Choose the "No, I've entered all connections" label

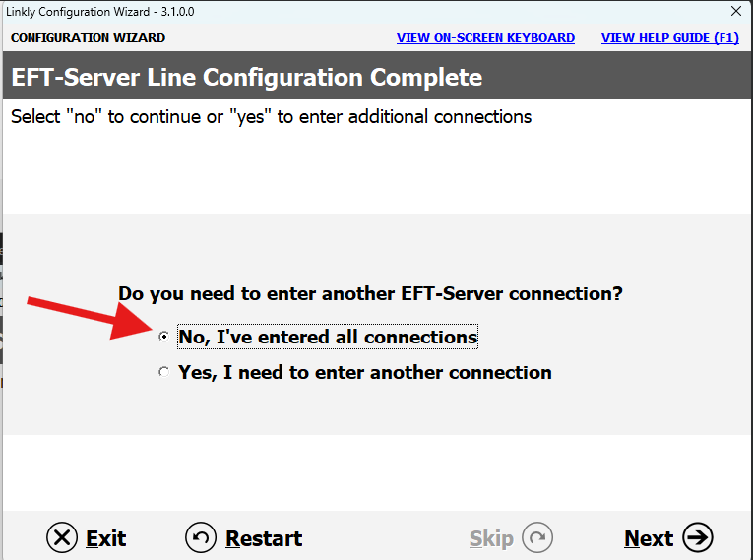328,337
